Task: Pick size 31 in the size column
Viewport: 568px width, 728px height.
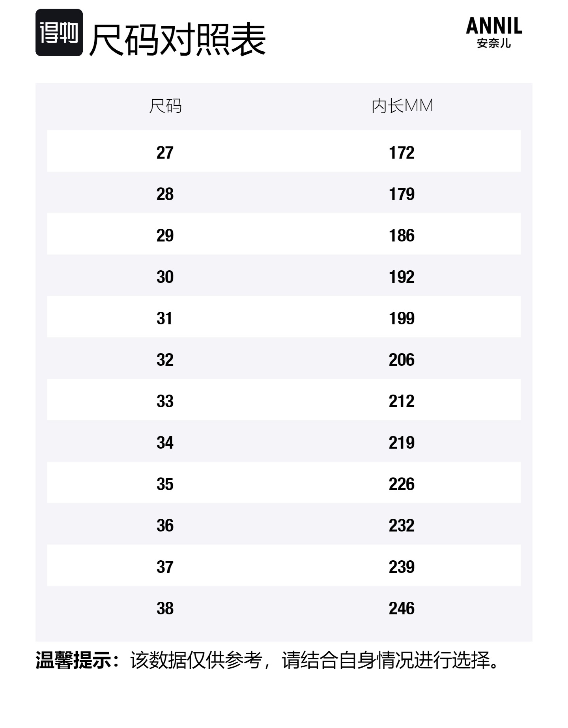Action: [x=165, y=318]
